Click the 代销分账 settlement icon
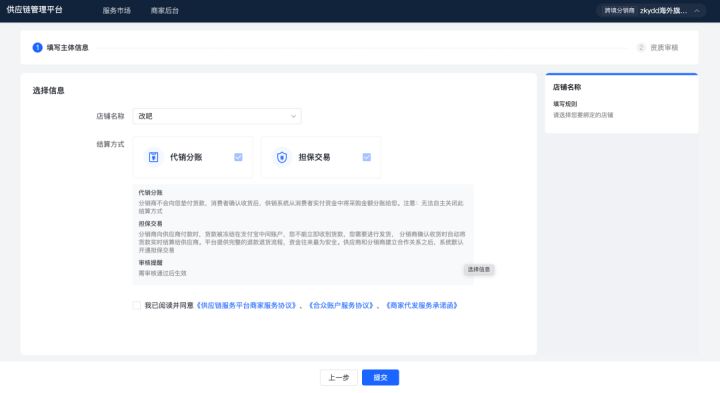The image size is (720, 393). point(153,157)
